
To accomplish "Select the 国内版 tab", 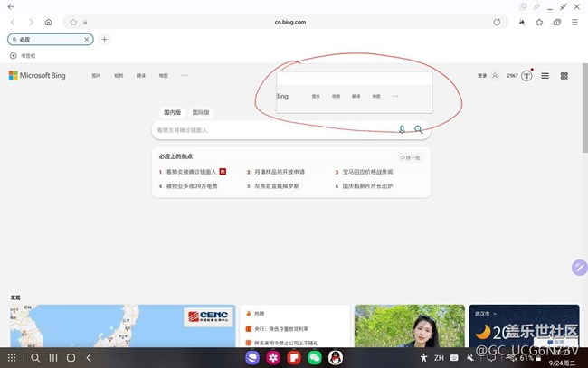I will pyautogui.click(x=172, y=112).
